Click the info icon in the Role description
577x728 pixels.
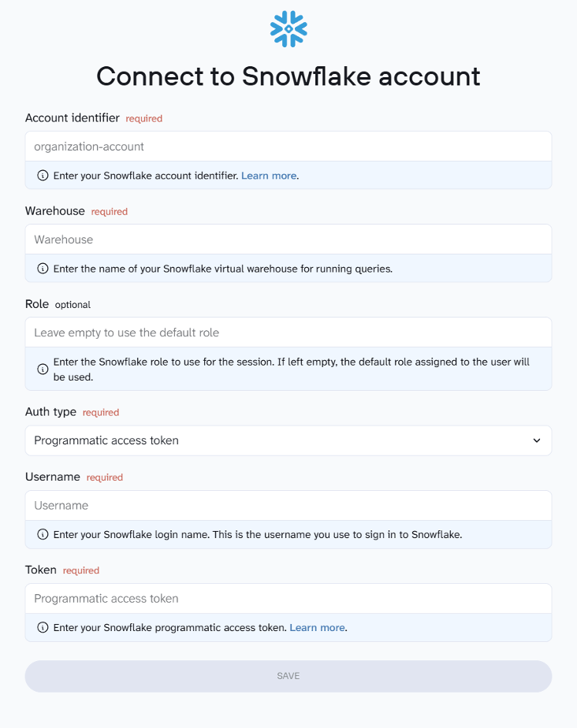(x=43, y=368)
